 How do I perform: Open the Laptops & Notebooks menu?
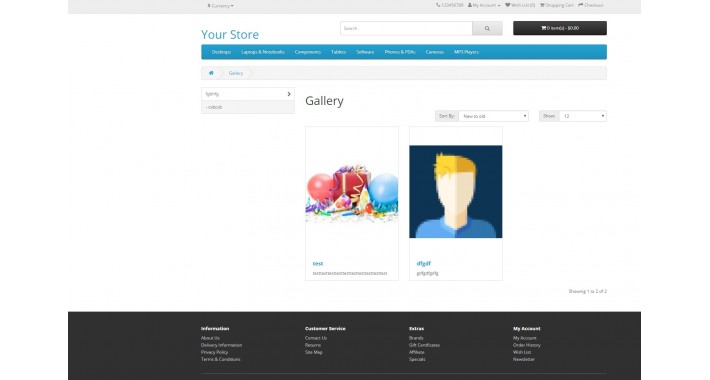(x=263, y=52)
